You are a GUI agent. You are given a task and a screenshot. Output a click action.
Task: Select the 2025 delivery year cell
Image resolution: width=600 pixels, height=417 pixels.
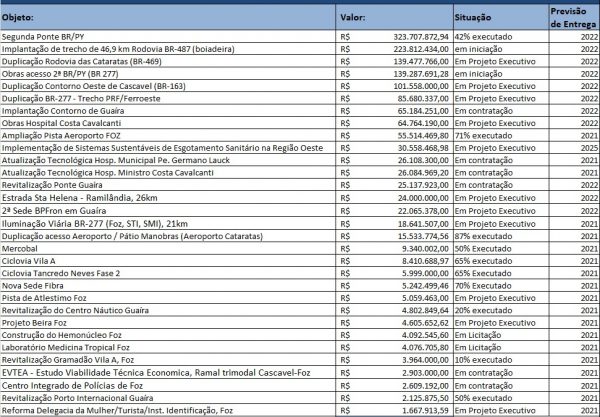click(583, 147)
